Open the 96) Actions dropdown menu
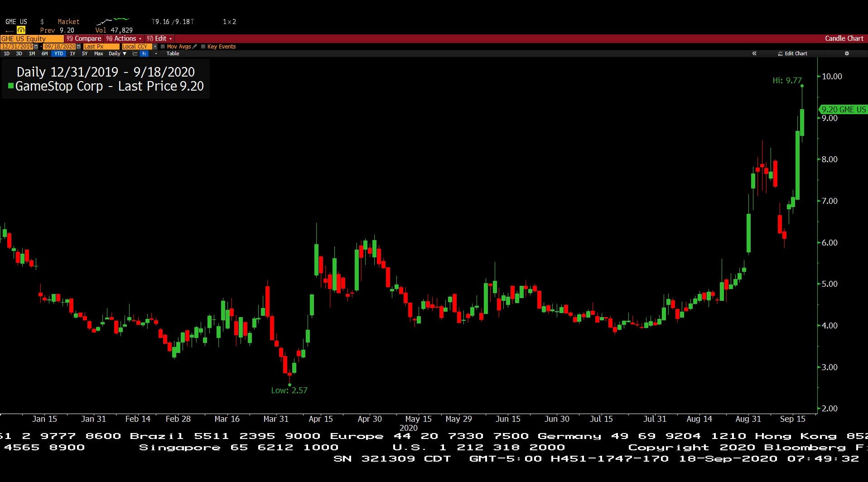The image size is (868, 482). tap(124, 39)
